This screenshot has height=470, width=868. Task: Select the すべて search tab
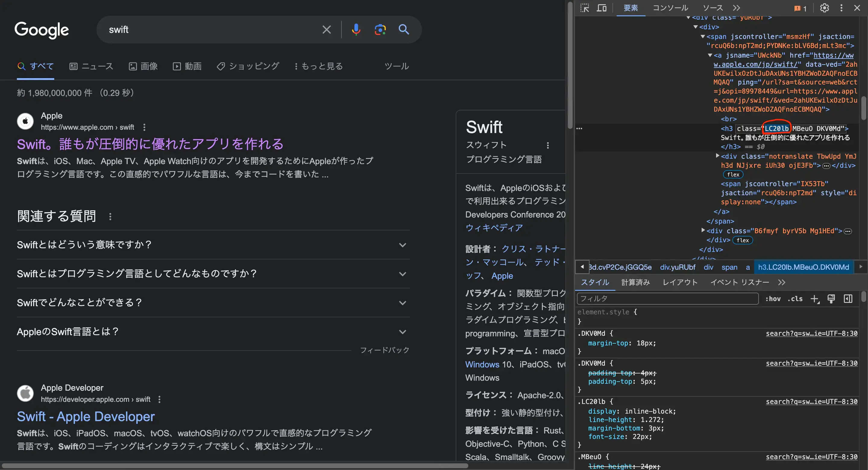coord(35,66)
